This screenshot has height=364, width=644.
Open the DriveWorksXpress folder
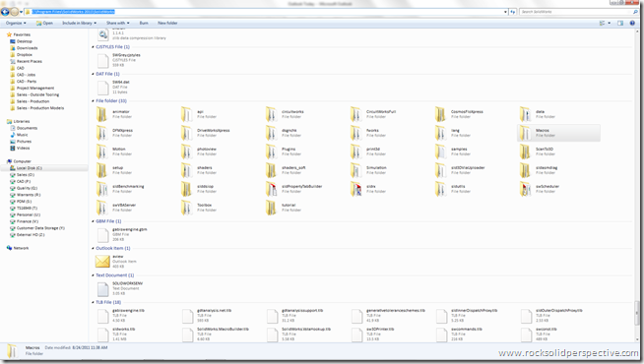pyautogui.click(x=206, y=133)
